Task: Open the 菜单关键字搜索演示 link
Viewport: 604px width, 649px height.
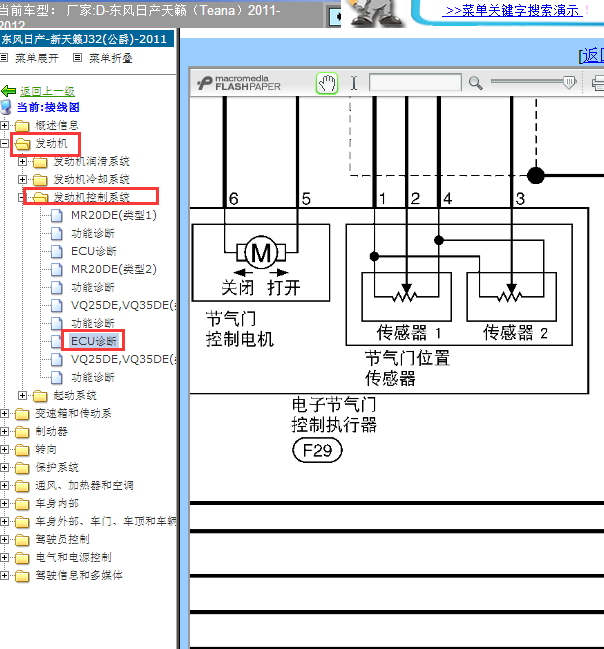Action: 513,10
